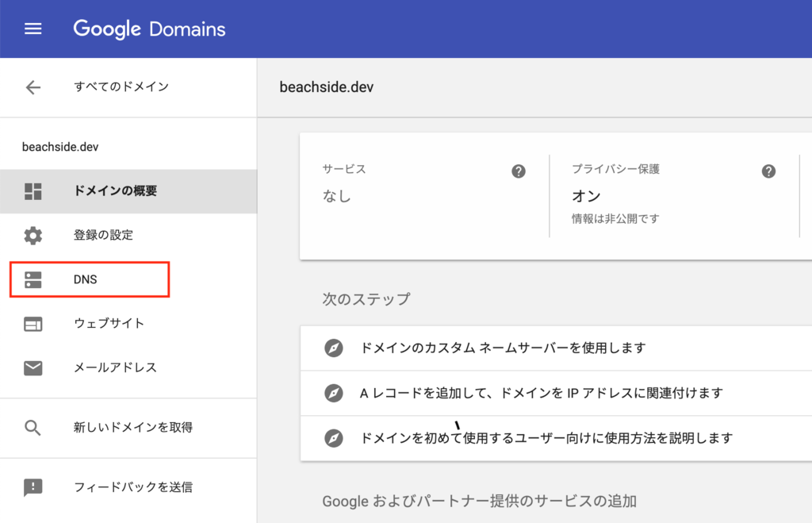Viewport: 812px width, 523px height.
Task: Click the back arrow to all domains
Action: [33, 87]
